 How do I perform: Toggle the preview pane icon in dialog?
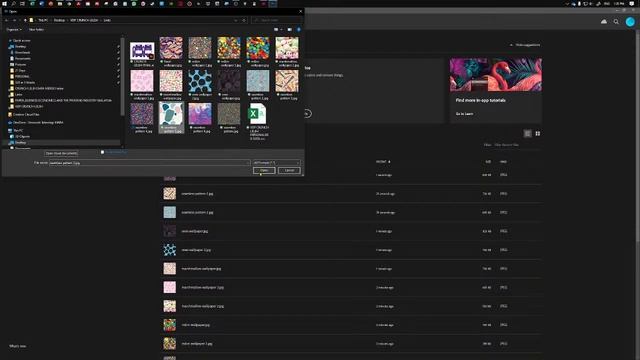click(x=289, y=29)
